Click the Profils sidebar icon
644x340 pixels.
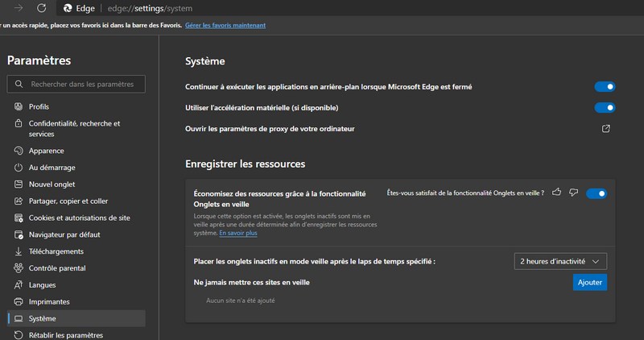click(19, 106)
